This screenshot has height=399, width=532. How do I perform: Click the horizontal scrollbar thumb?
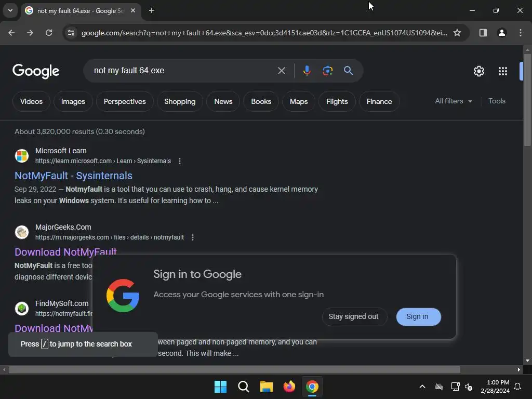(234, 369)
